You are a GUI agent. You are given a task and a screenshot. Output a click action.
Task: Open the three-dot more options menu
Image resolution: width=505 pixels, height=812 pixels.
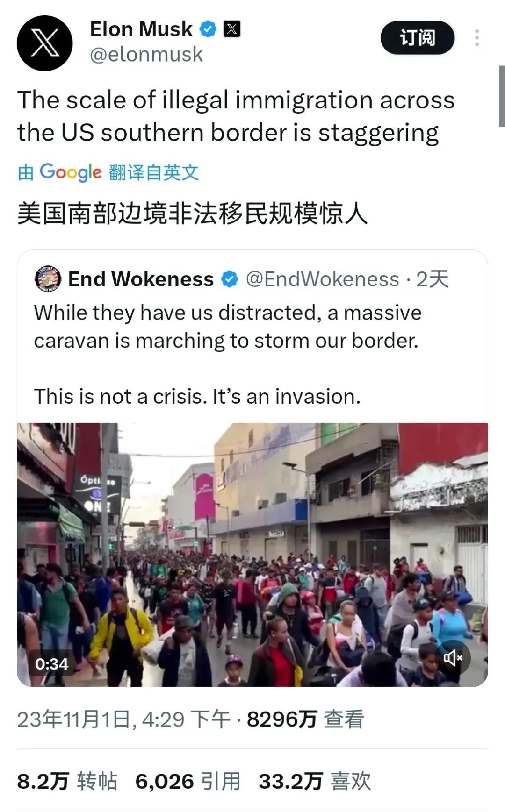click(x=477, y=38)
